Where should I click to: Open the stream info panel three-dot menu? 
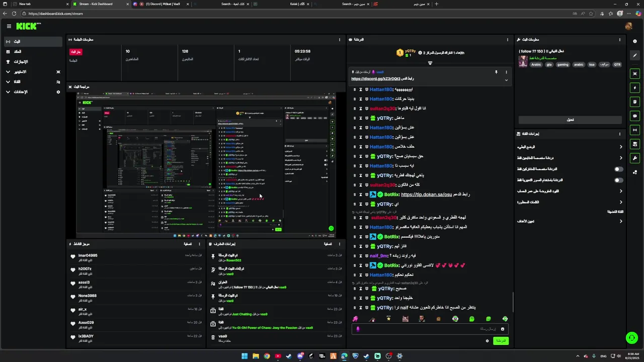click(620, 39)
